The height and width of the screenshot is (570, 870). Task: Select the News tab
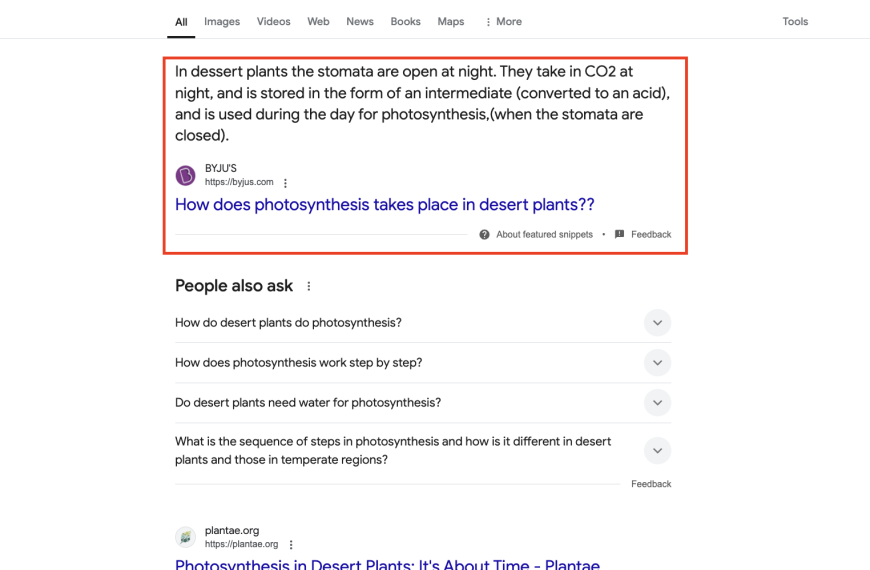point(360,22)
